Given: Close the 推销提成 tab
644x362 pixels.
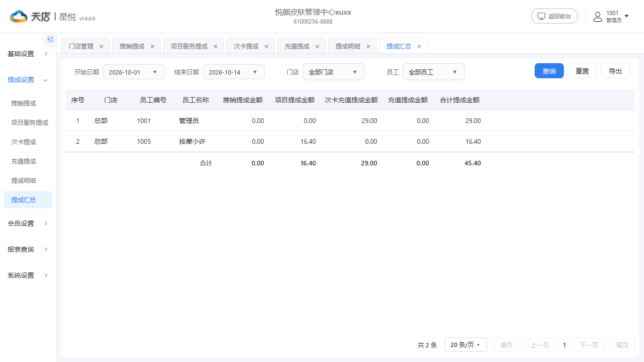Looking at the screenshot, I should pos(152,46).
